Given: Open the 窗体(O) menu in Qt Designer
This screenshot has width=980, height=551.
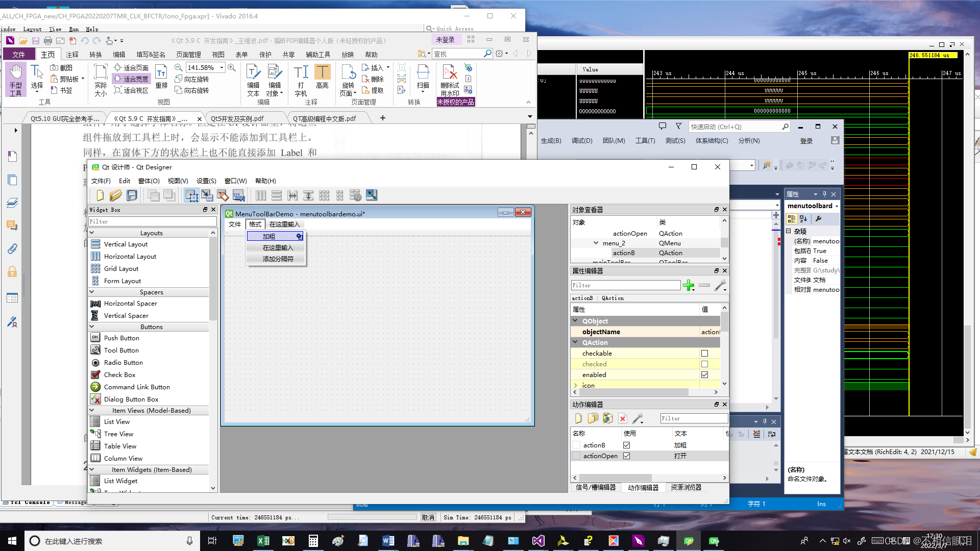Looking at the screenshot, I should coord(148,181).
